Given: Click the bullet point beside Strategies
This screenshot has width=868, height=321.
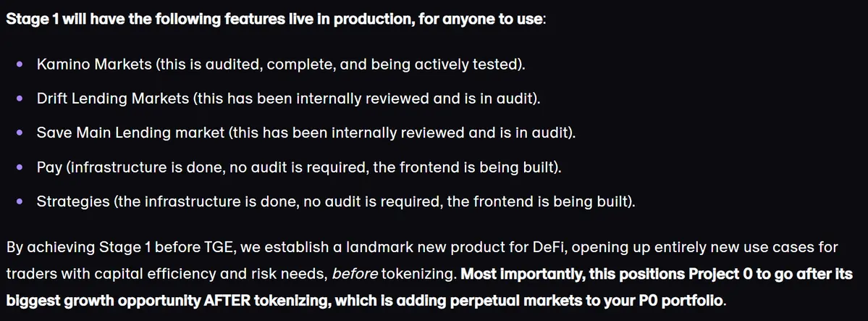Looking at the screenshot, I should point(20,201).
